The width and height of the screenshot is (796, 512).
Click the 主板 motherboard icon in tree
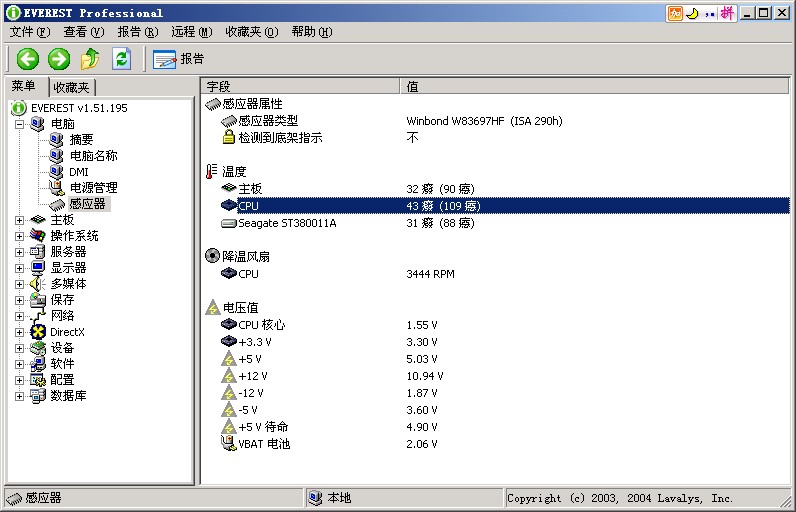click(38, 220)
